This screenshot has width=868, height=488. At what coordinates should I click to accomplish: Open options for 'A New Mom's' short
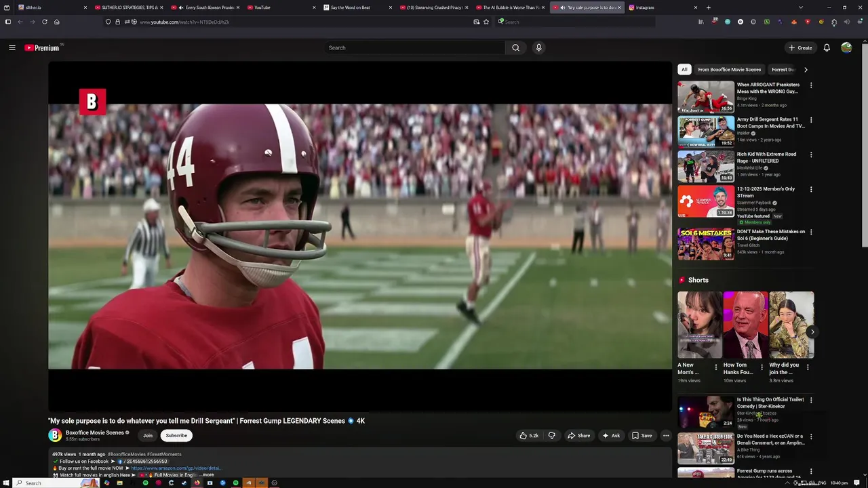coord(716,367)
